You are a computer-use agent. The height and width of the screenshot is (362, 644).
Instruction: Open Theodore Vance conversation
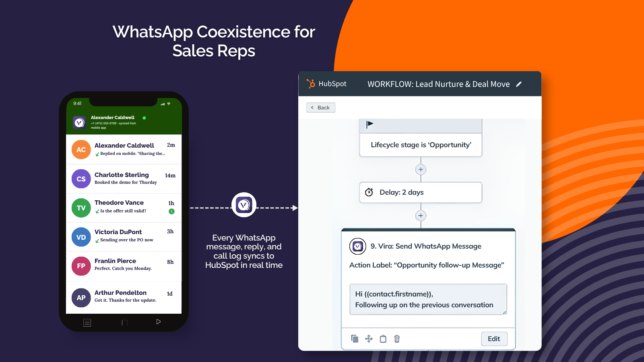pos(124,208)
